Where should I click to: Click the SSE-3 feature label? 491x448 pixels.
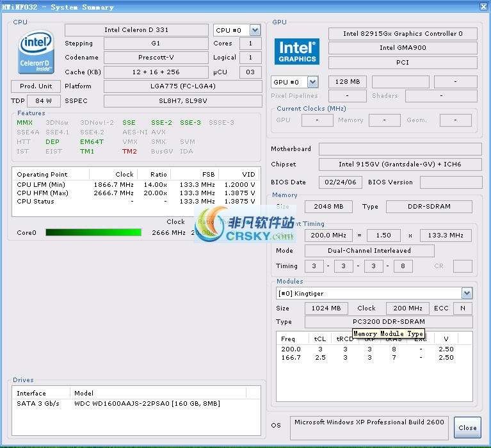[190, 123]
